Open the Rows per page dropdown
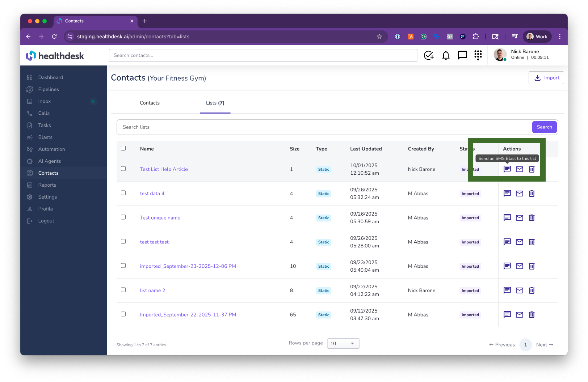588x382 pixels. pos(343,343)
